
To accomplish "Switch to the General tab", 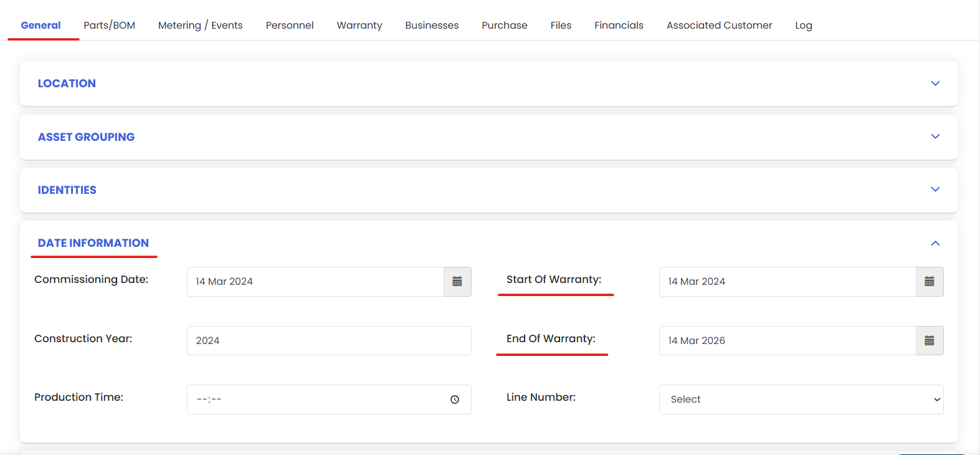I will click(41, 26).
